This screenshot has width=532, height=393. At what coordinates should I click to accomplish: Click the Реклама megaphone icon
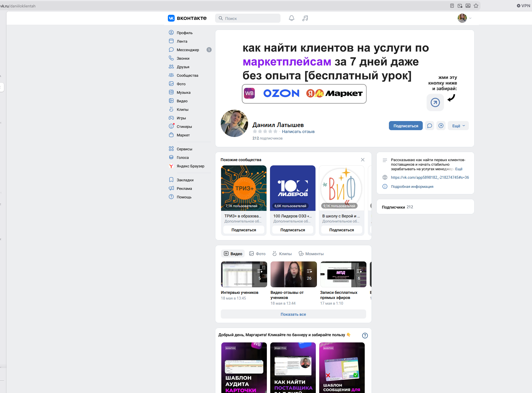tap(171, 188)
